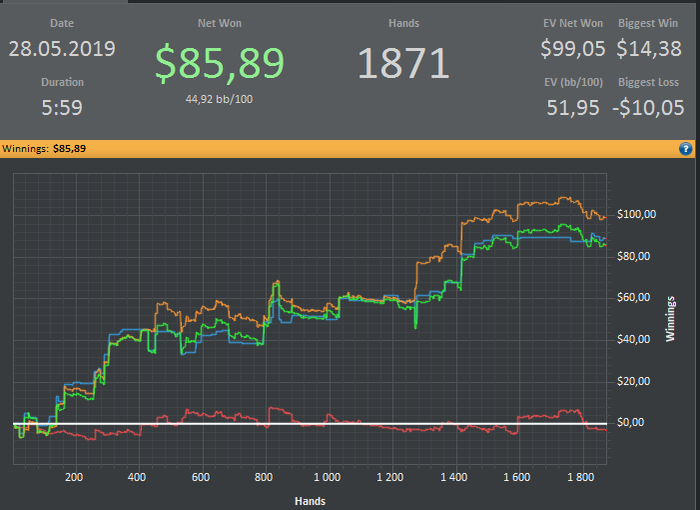Click the Biggest Win value $14,38
The height and width of the screenshot is (510, 700).
pos(649,49)
